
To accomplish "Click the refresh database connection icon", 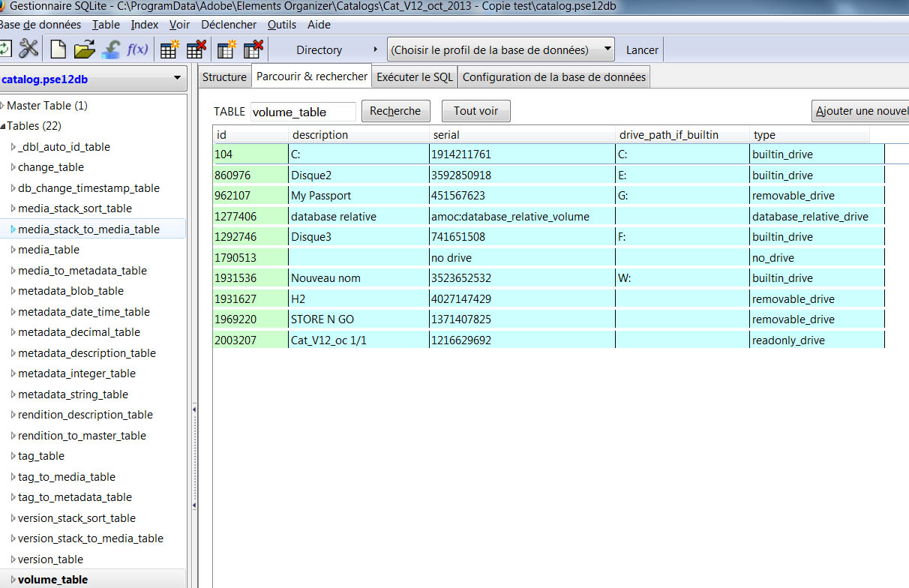I will click(6, 48).
